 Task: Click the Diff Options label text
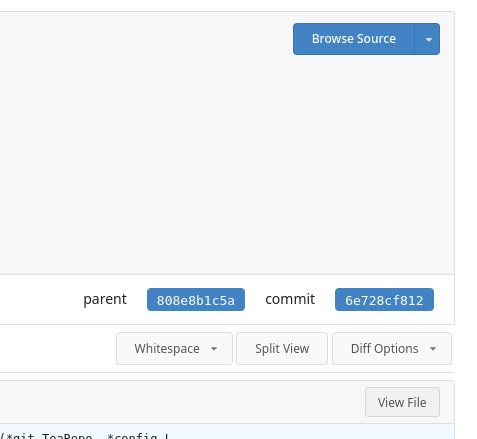coord(384,349)
